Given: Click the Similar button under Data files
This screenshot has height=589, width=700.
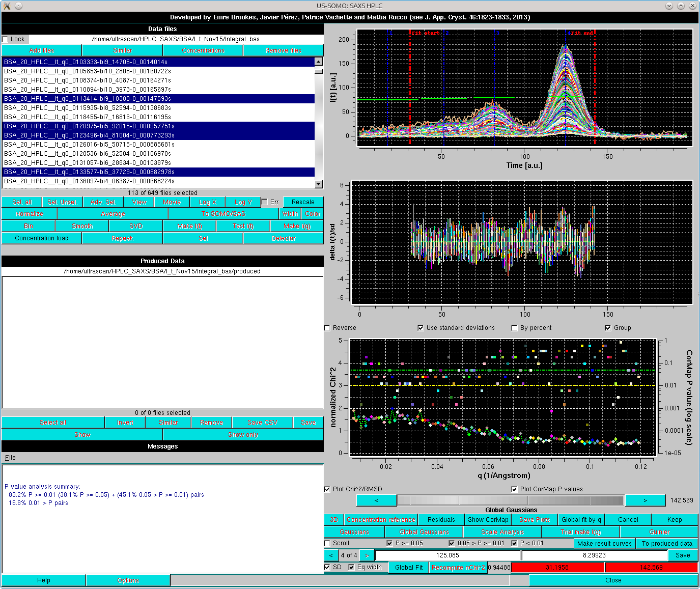Looking at the screenshot, I should click(122, 50).
